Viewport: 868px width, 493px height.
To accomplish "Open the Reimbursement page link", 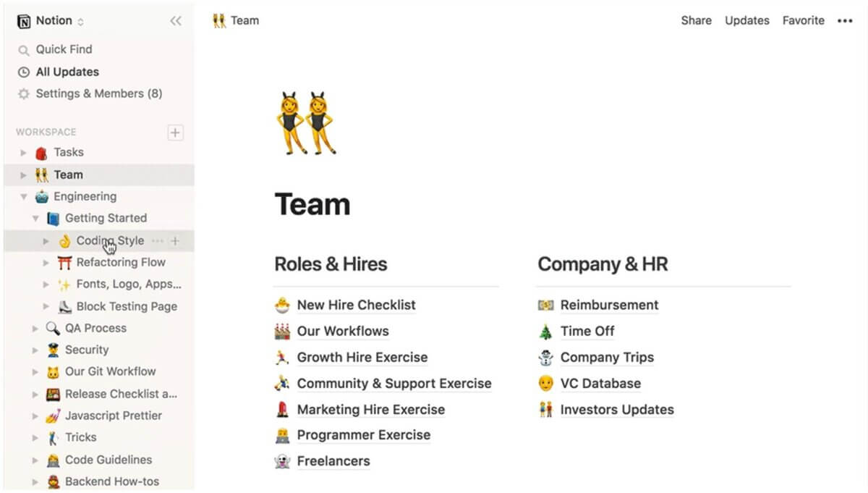I will click(609, 306).
